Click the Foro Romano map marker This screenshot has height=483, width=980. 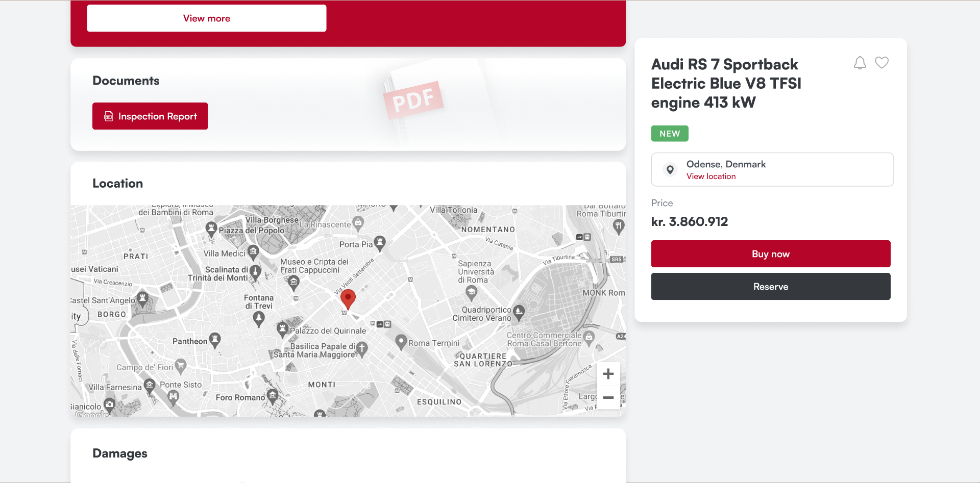point(273,396)
